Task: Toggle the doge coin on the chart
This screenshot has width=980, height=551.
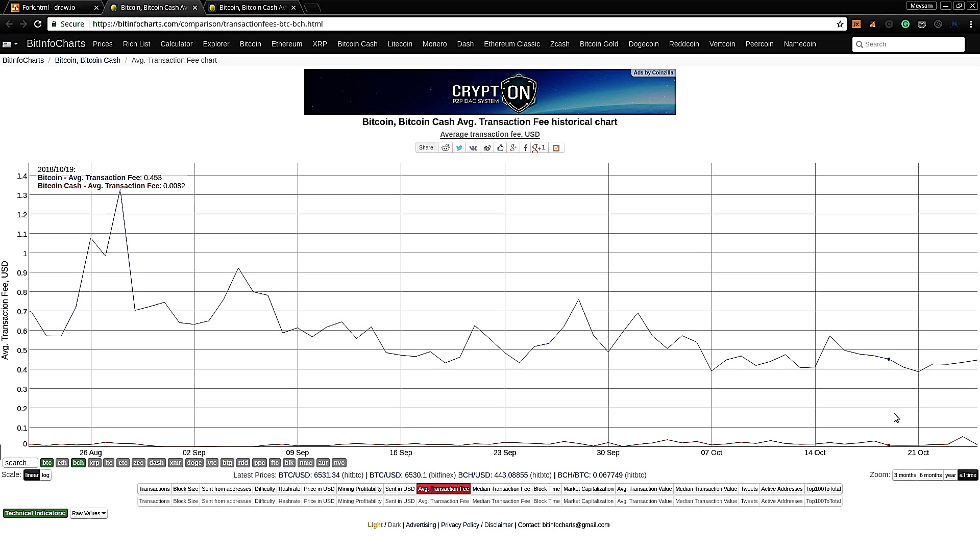Action: 194,463
